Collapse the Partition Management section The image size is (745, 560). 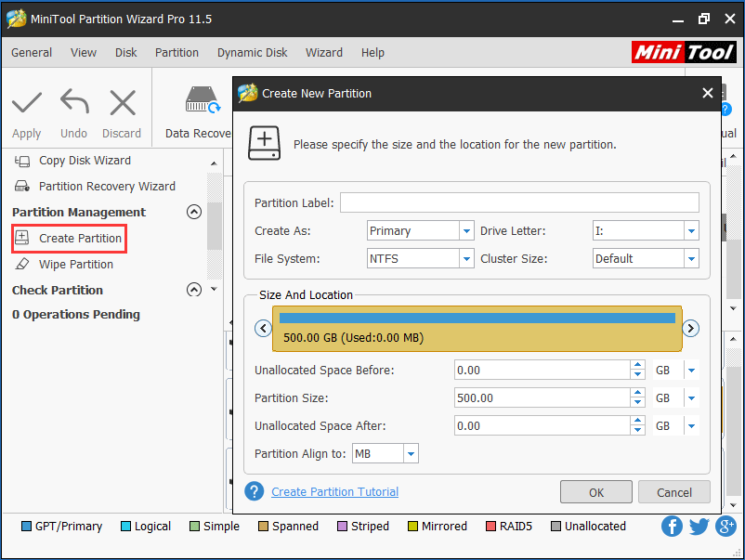(x=194, y=212)
